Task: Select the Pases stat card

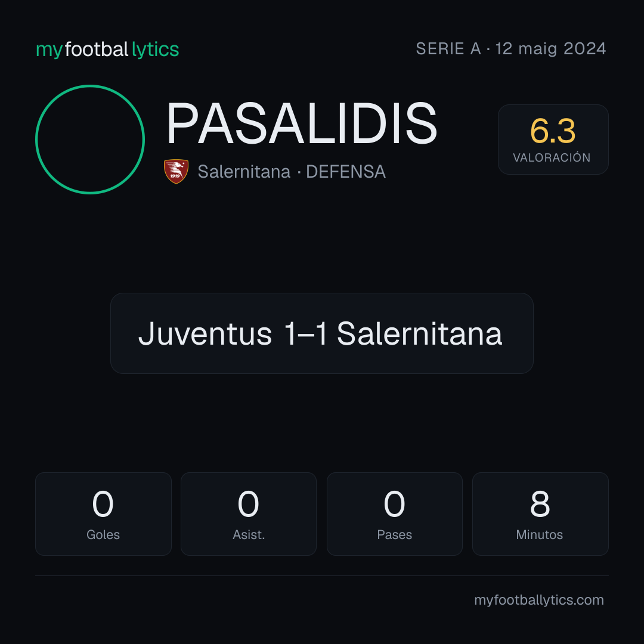Action: (x=395, y=514)
